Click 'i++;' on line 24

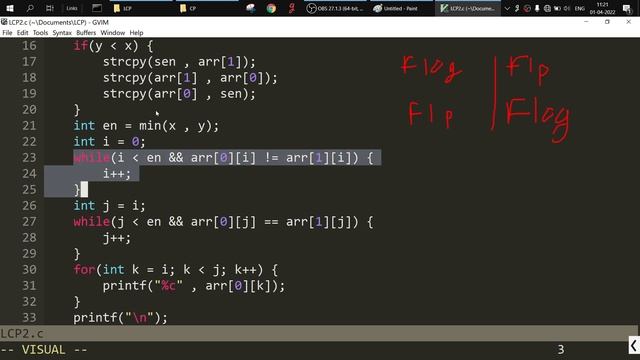click(x=117, y=174)
